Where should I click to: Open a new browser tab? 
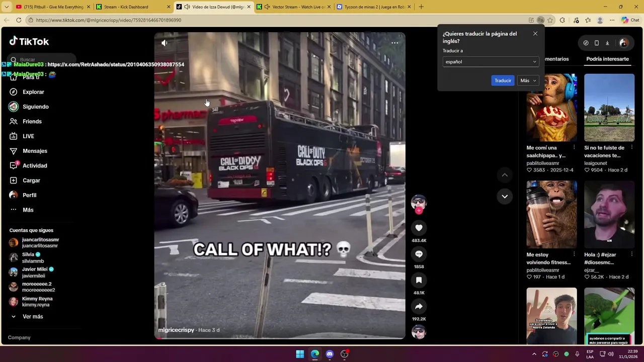click(421, 7)
